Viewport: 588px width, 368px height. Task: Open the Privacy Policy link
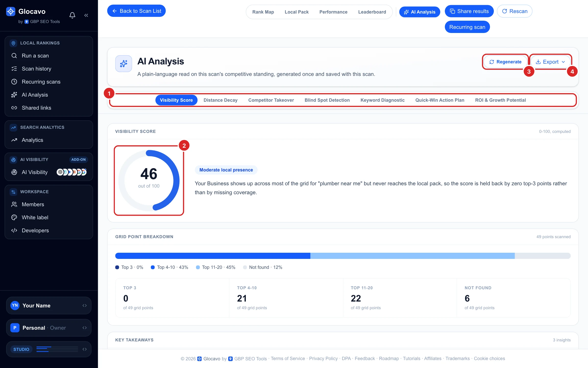(323, 359)
